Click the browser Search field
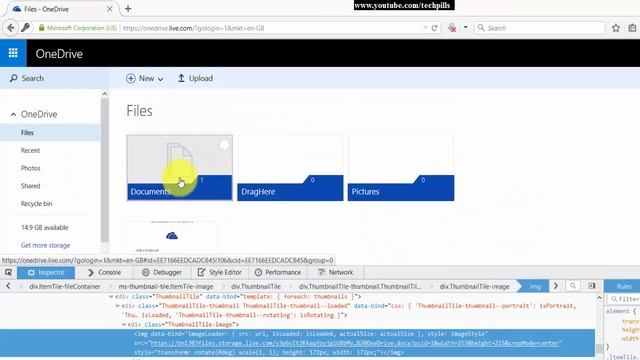This screenshot has height=360, width=640. [x=540, y=28]
